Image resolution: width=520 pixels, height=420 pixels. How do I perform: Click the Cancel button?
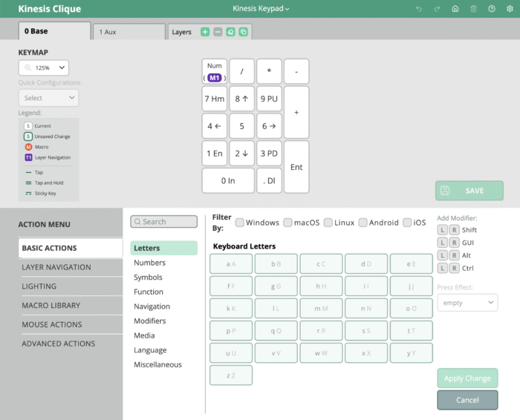coord(467,400)
